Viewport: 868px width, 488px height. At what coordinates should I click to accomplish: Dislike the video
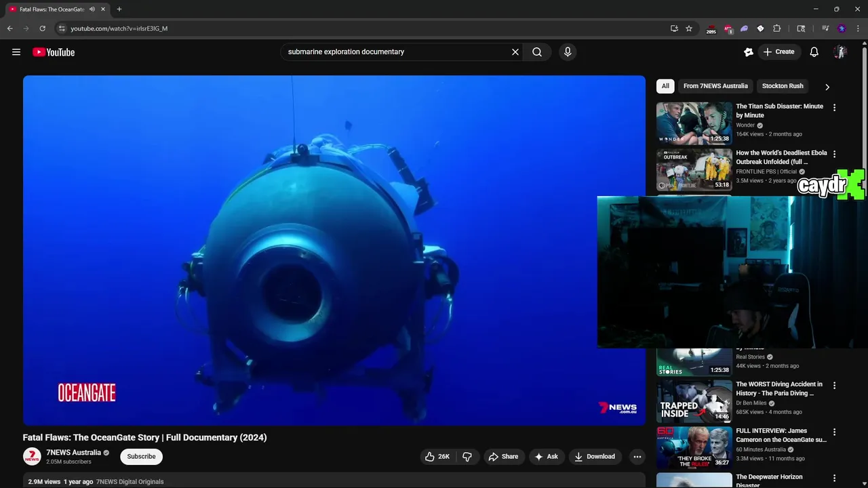(x=467, y=457)
